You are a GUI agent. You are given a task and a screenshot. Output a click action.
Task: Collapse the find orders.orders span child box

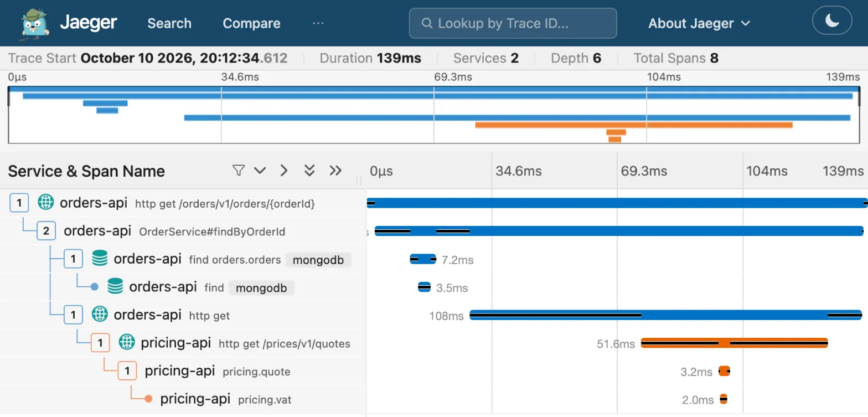click(x=73, y=259)
